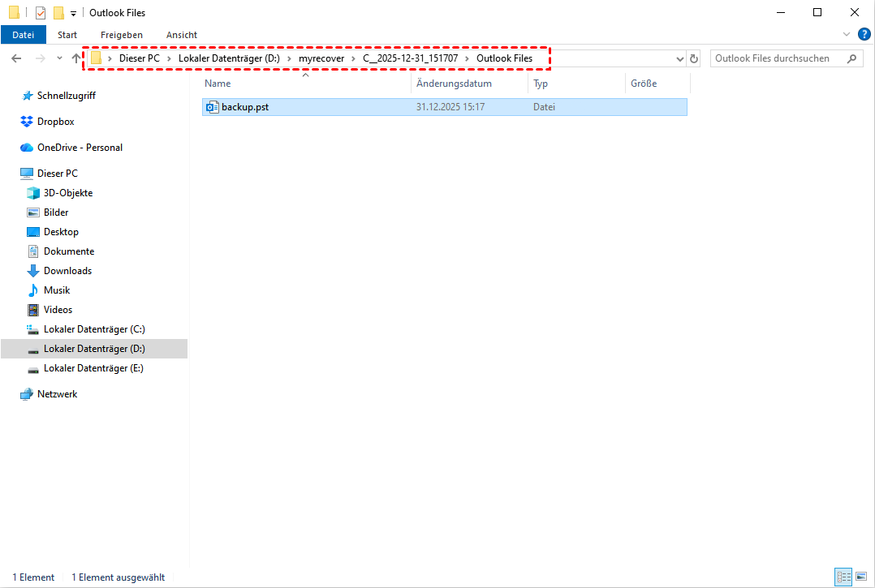This screenshot has width=875, height=588.
Task: Click the Dropbox icon in sidebar
Action: click(26, 122)
